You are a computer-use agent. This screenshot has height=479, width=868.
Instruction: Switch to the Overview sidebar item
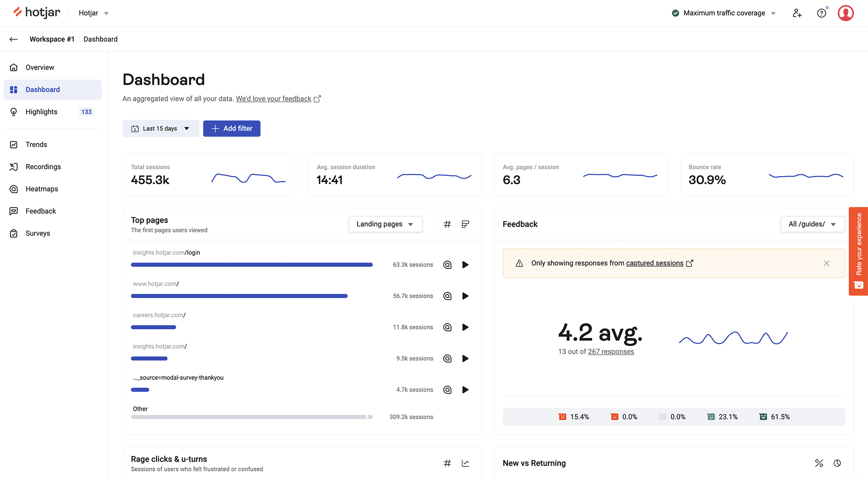coord(40,67)
